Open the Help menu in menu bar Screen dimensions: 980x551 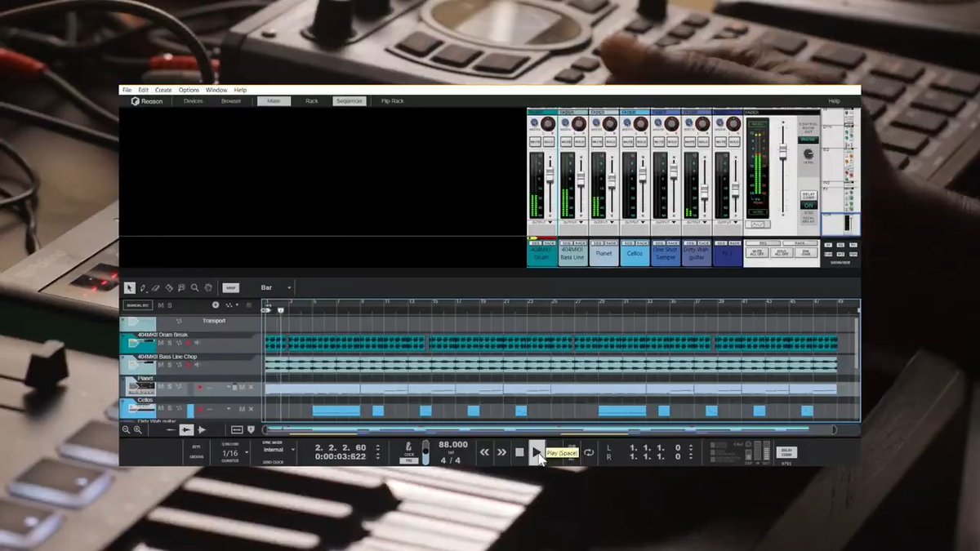pyautogui.click(x=240, y=90)
